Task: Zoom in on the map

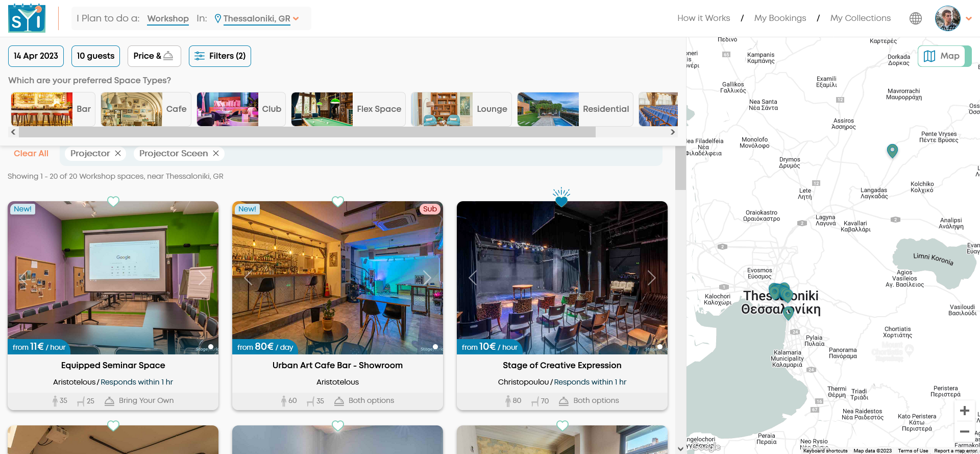Action: click(x=964, y=411)
